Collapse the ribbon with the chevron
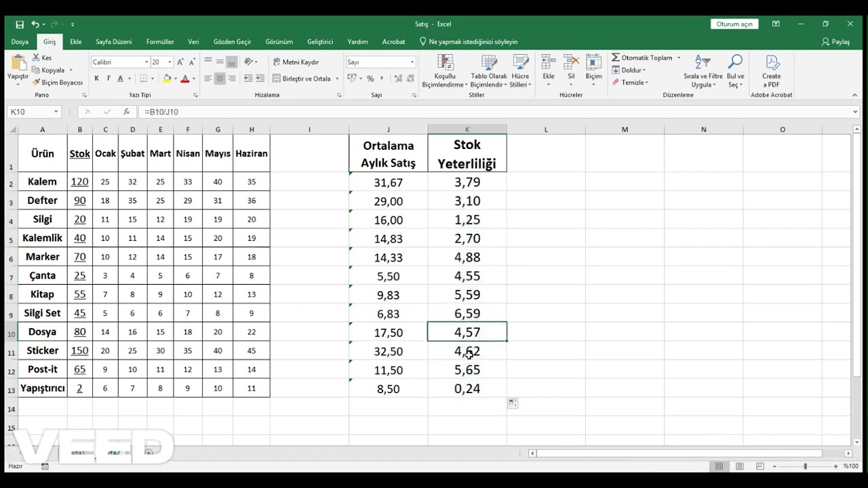This screenshot has height=488, width=868. pyautogui.click(x=855, y=96)
